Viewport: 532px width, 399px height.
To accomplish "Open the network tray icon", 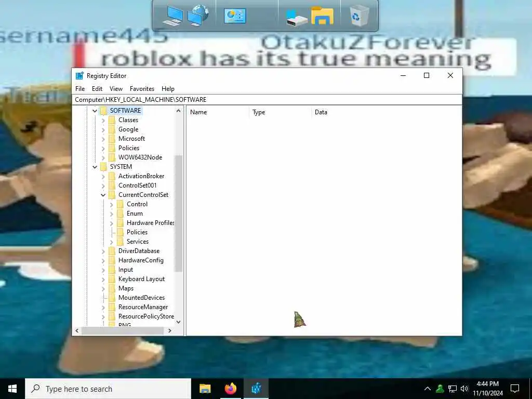I will click(x=453, y=389).
